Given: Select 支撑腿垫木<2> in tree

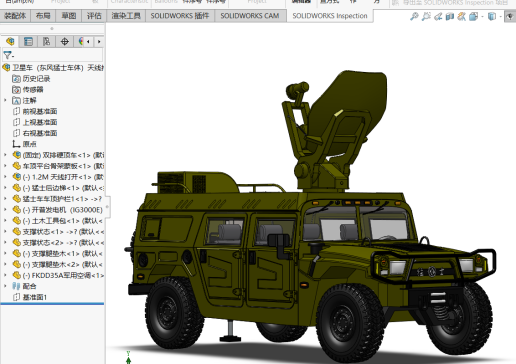Looking at the screenshot, I should coord(58,265).
